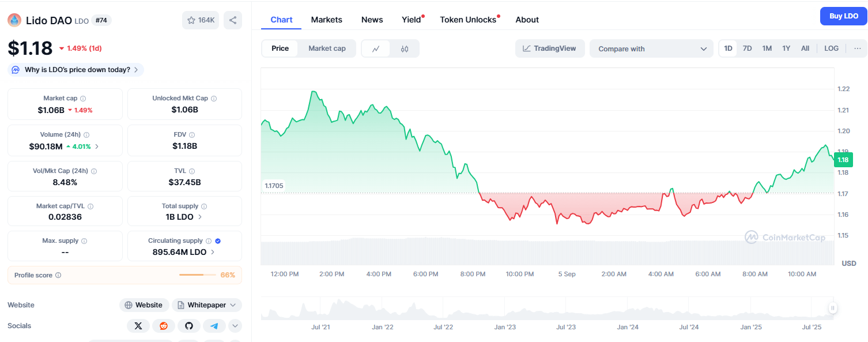Add LDO to watchlist star button

coord(201,20)
